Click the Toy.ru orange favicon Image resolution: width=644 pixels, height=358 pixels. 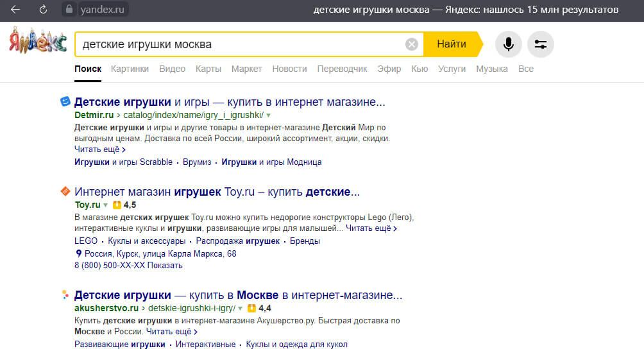click(x=65, y=191)
